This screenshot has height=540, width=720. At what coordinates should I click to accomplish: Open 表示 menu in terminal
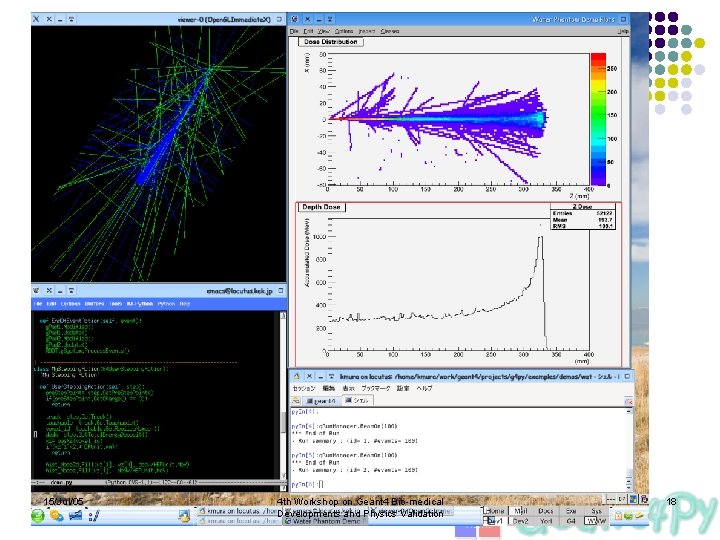pos(349,388)
